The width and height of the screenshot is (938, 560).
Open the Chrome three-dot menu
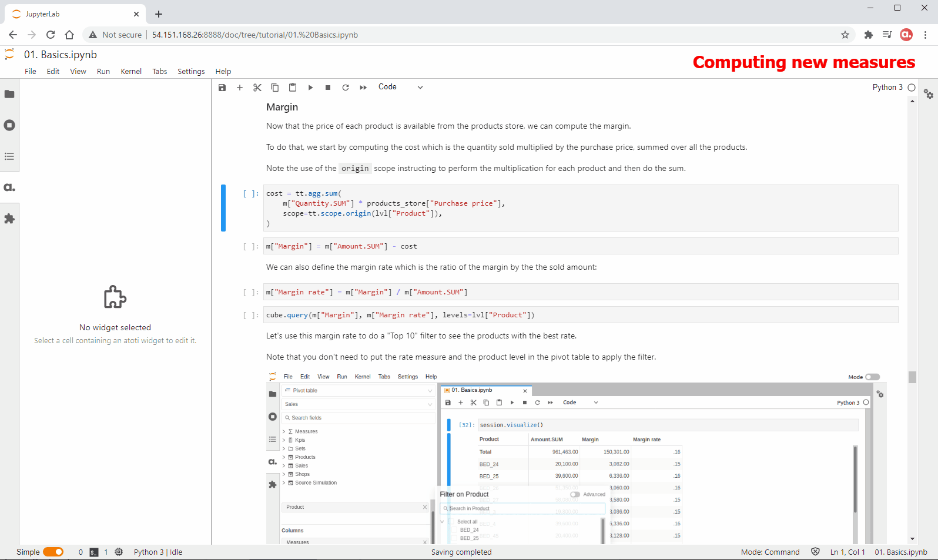tap(925, 35)
